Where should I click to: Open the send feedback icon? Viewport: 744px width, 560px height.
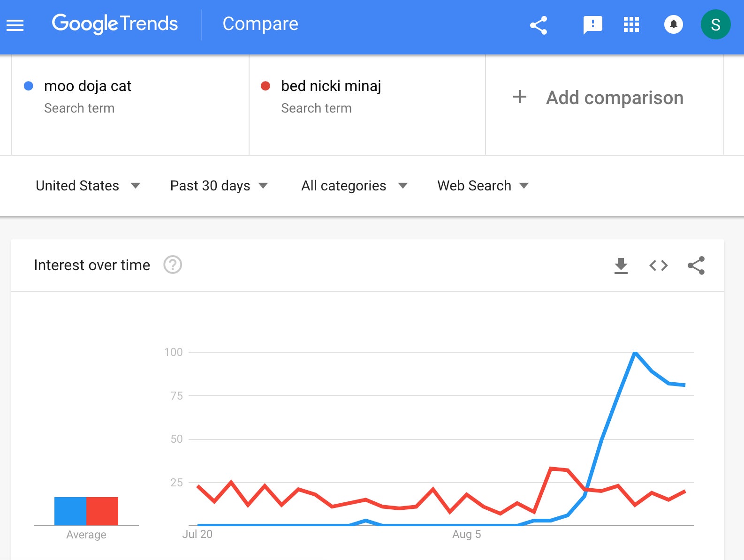click(x=592, y=25)
